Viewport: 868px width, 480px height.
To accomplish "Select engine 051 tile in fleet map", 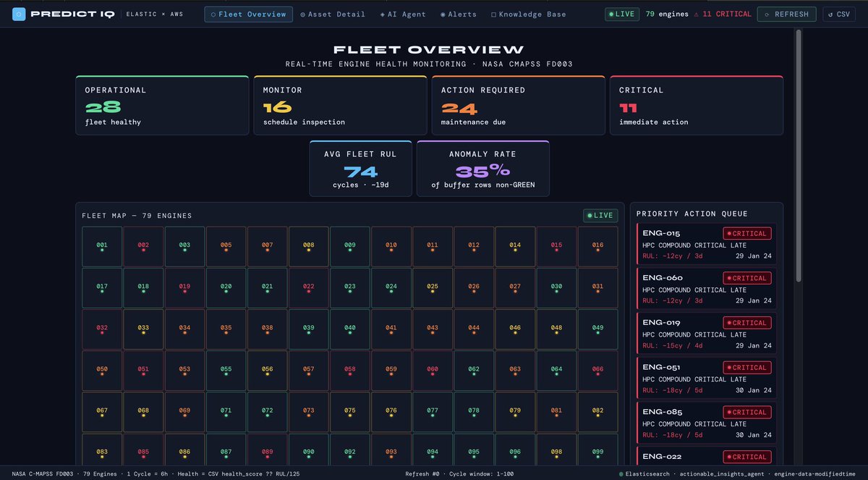I will coord(143,371).
